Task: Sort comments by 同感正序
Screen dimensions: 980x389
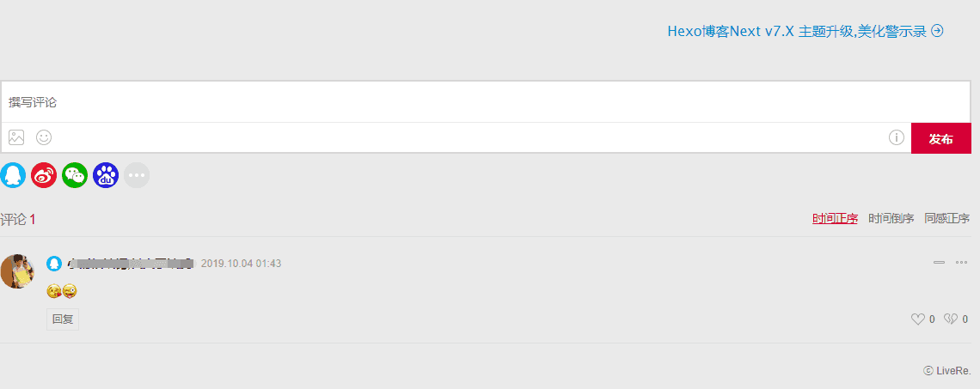Action: (x=946, y=219)
